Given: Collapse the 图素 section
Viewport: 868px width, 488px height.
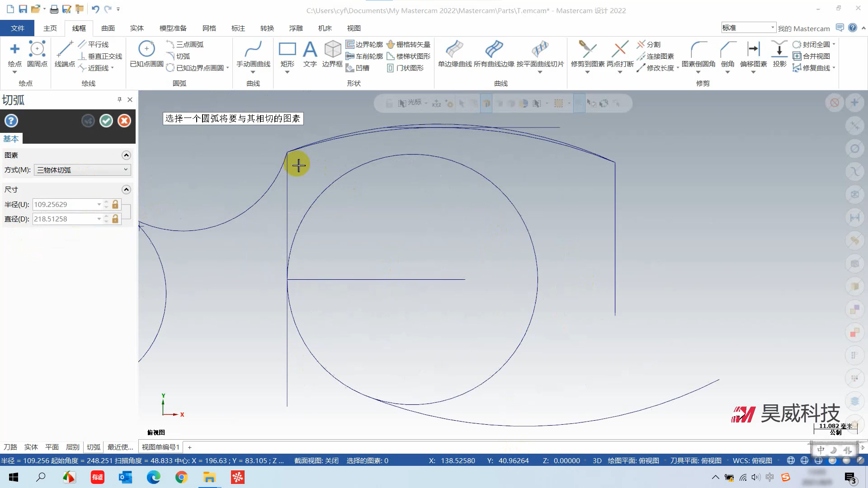Looking at the screenshot, I should (126, 155).
